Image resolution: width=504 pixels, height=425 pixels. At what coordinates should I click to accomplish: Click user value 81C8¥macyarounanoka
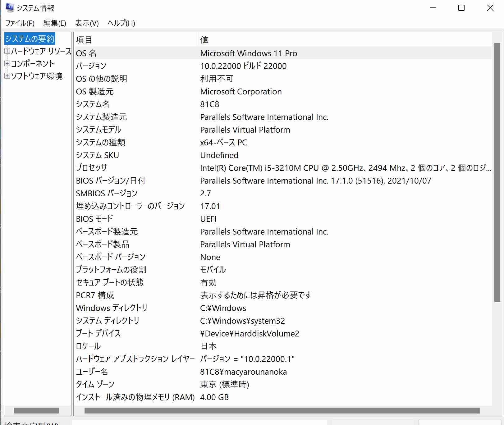(x=243, y=372)
